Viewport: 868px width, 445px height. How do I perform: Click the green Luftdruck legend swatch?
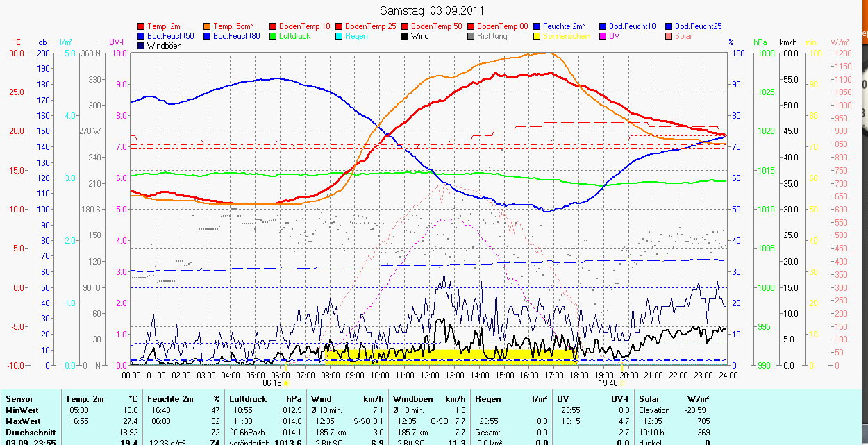[272, 35]
